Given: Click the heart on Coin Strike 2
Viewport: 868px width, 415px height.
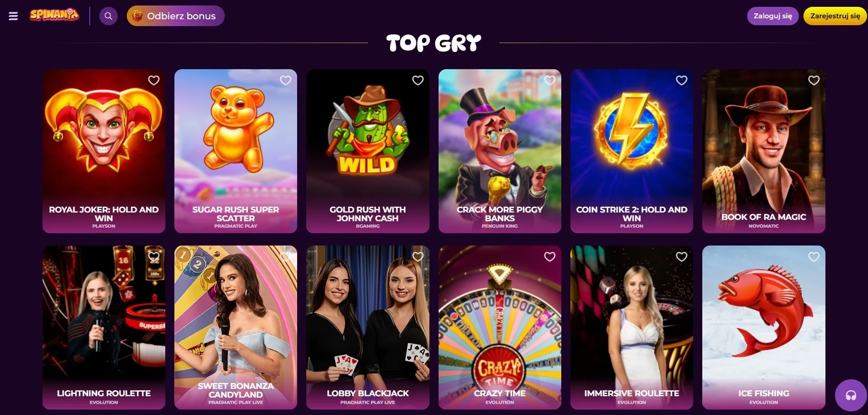Looking at the screenshot, I should [682, 81].
